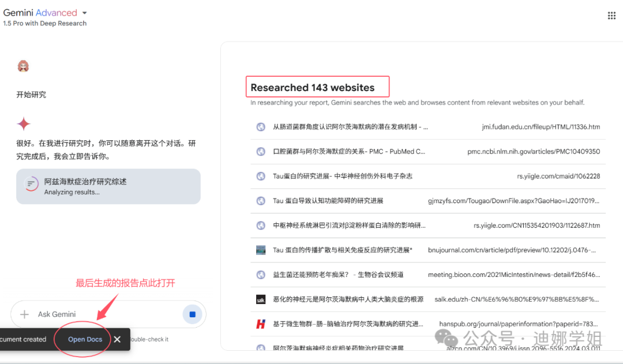Image resolution: width=623 pixels, height=364 pixels.
Task: Click the meeting.bioon.com URL text
Action: click(514, 275)
